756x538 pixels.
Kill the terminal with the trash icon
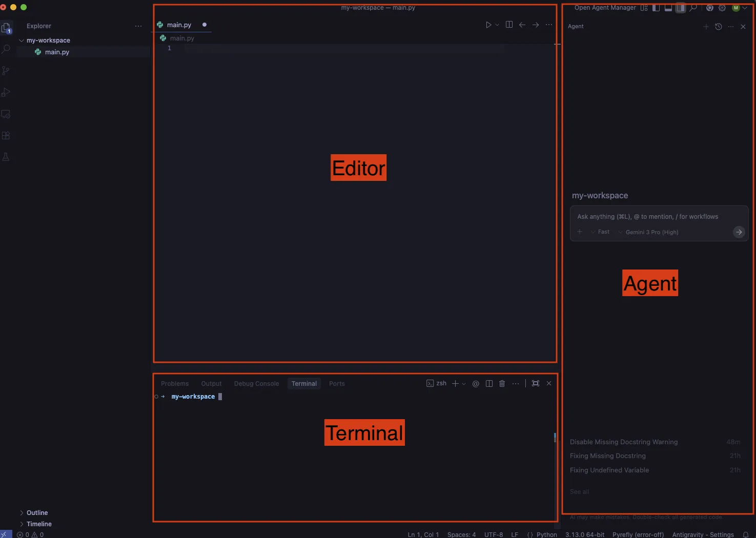[x=502, y=383]
